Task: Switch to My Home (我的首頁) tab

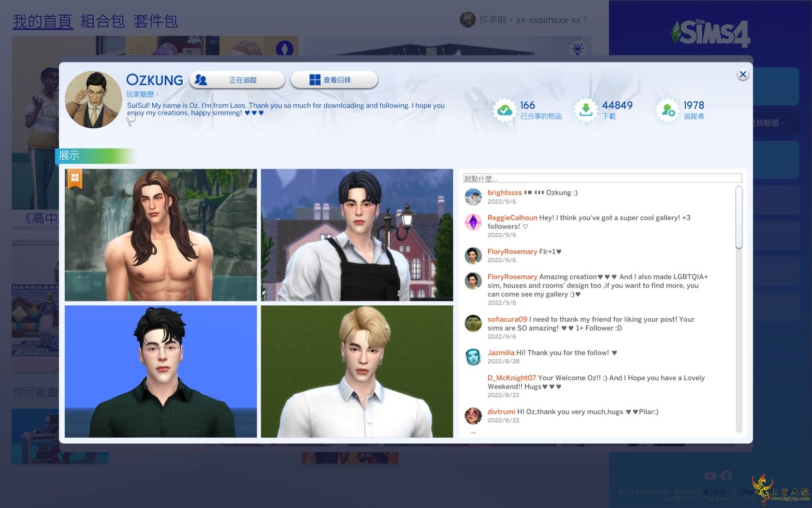Action: [43, 21]
